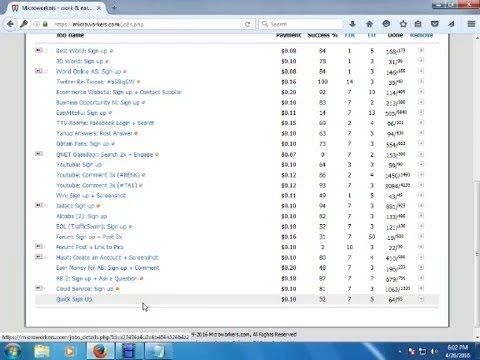The image size is (480, 360).
Task: Click remove icon for Twitter Re-Tweet row
Action: [421, 81]
